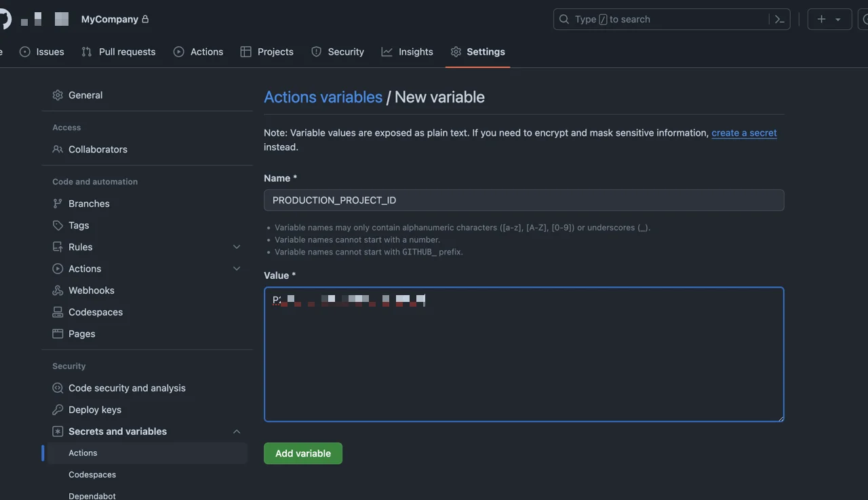This screenshot has height=500, width=868.
Task: Click the Tags label icon in sidebar
Action: point(58,225)
